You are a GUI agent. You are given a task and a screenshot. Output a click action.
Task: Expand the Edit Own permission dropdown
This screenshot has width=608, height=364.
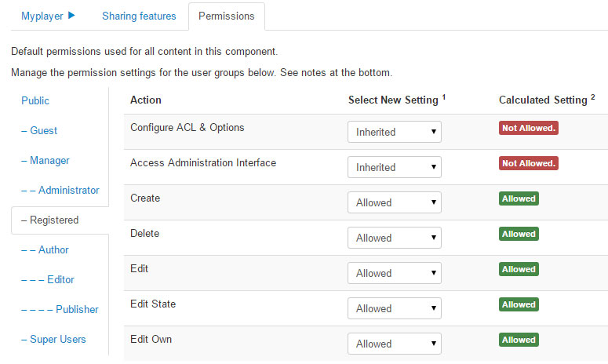click(x=395, y=344)
